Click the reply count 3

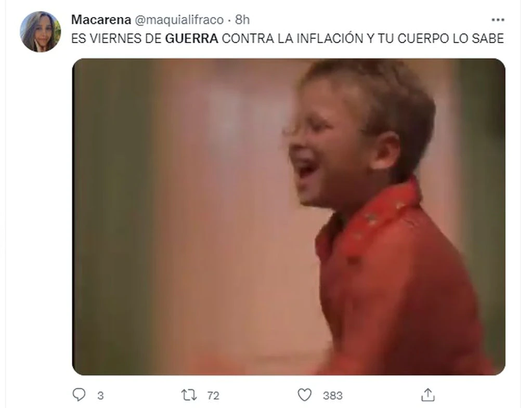pos(100,396)
